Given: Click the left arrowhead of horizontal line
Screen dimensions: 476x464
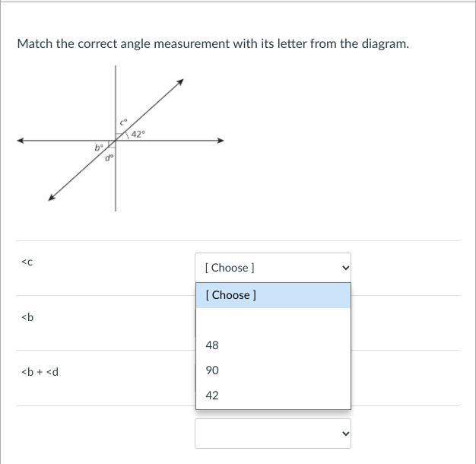Looking at the screenshot, I should coord(21,141).
